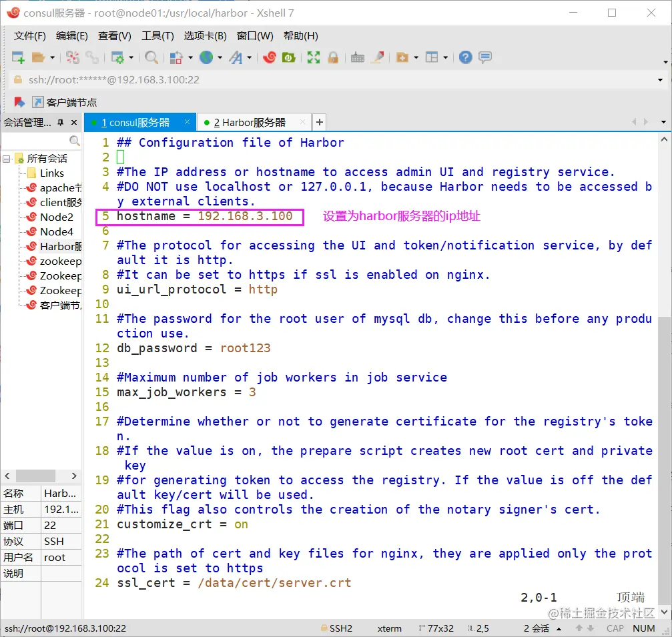This screenshot has width=672, height=637.
Task: Click the Reconnect chain icon
Action: point(92,57)
